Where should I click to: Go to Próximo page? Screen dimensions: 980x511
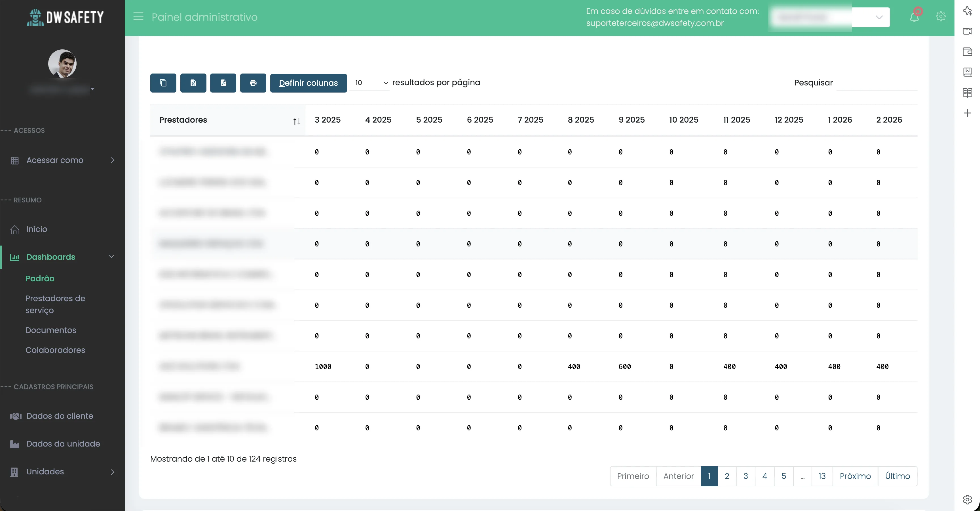click(x=855, y=476)
